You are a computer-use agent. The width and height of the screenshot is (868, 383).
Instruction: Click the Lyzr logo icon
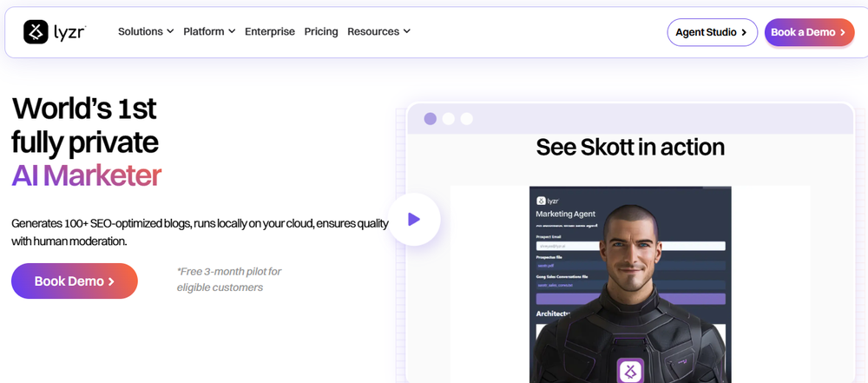pyautogui.click(x=36, y=32)
